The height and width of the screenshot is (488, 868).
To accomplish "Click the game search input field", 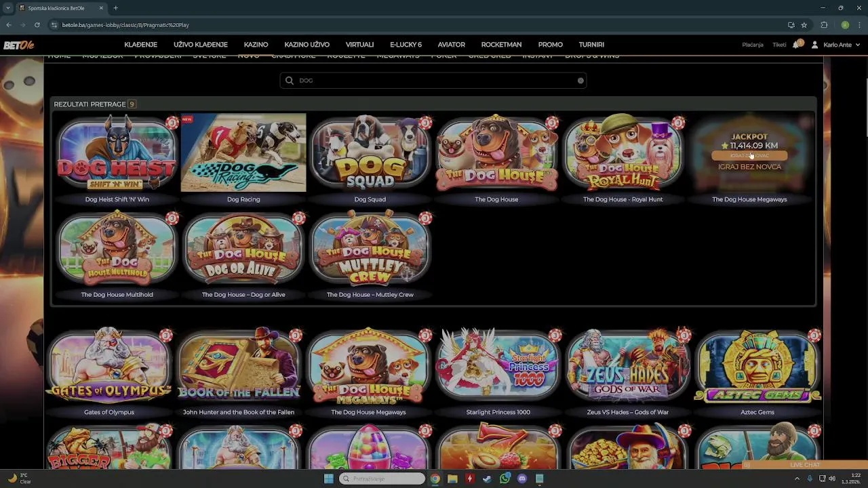I will tap(433, 81).
